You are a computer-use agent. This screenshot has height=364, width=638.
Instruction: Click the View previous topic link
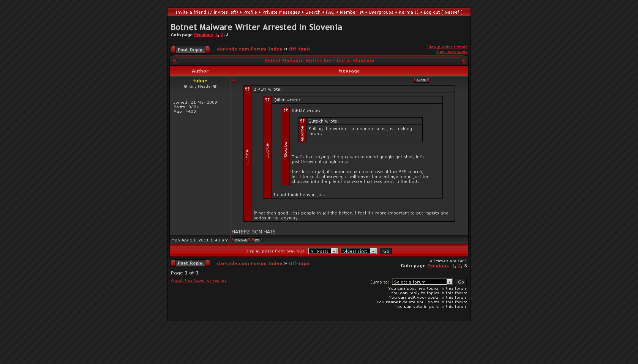click(x=447, y=47)
